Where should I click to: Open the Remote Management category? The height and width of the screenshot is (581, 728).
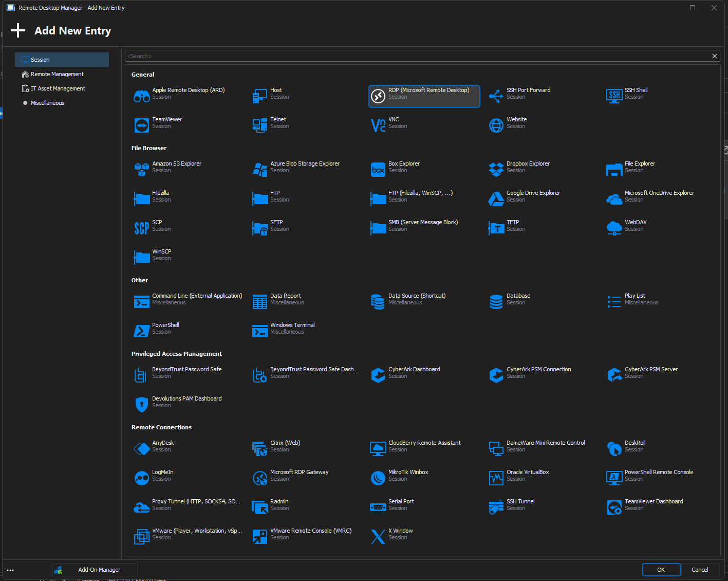click(57, 74)
